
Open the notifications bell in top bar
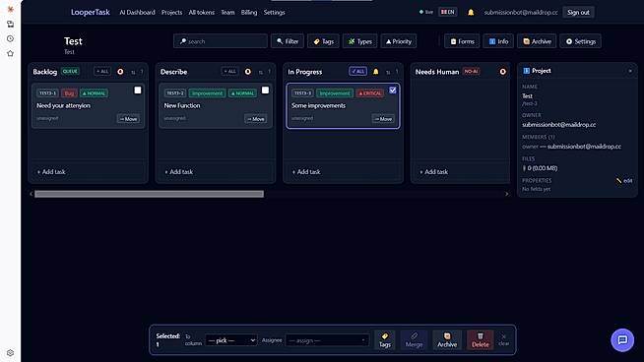(x=471, y=13)
